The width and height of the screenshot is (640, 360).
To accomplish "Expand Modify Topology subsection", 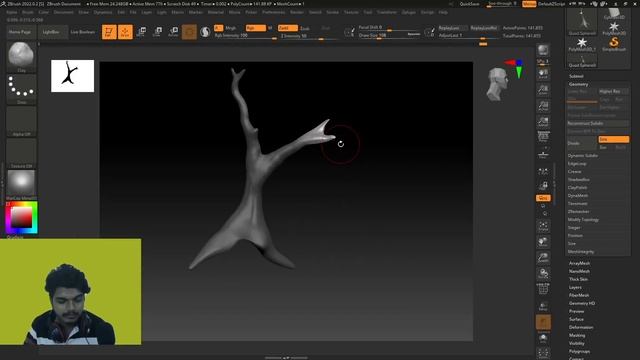I will point(583,220).
